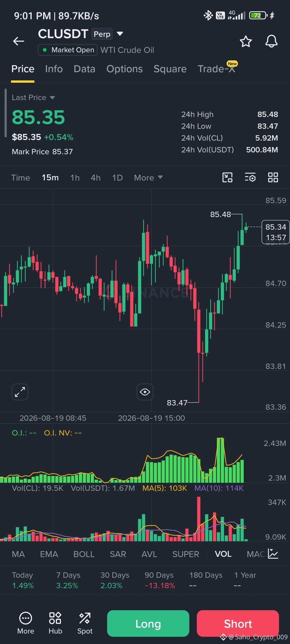Toggle the EMA indicator
Image resolution: width=290 pixels, height=644 pixels.
(x=49, y=554)
